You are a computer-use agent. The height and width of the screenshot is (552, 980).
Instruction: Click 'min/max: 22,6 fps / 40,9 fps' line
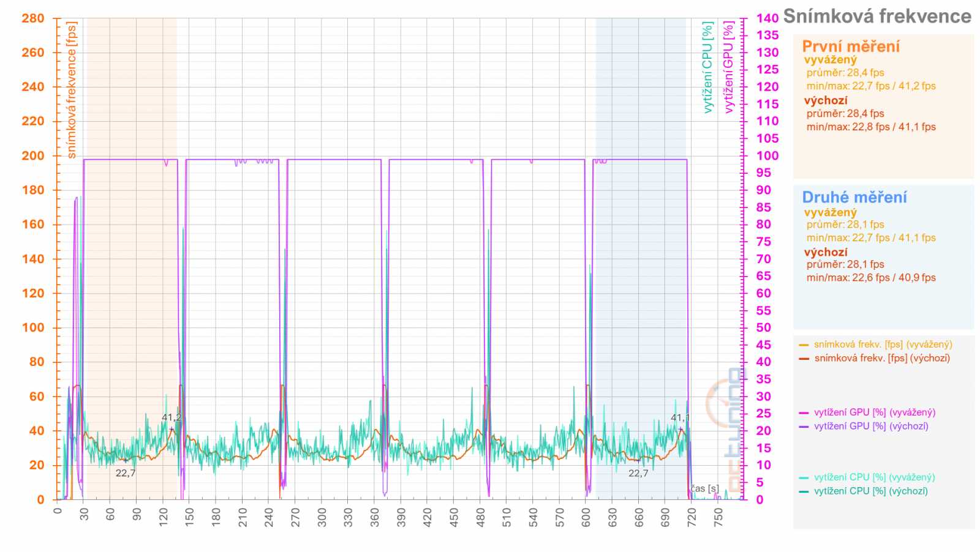coord(871,278)
